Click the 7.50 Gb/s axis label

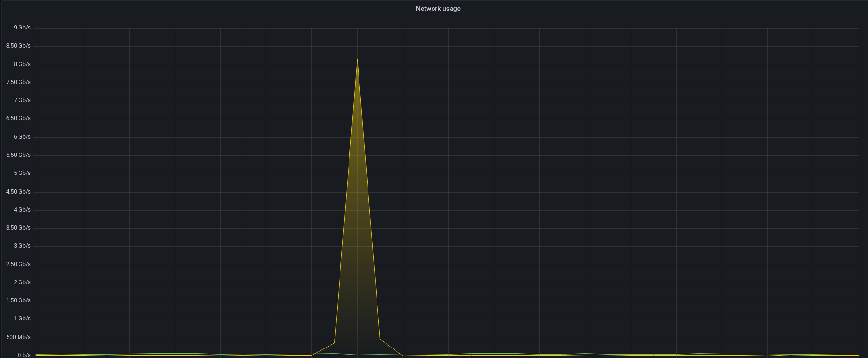click(18, 82)
